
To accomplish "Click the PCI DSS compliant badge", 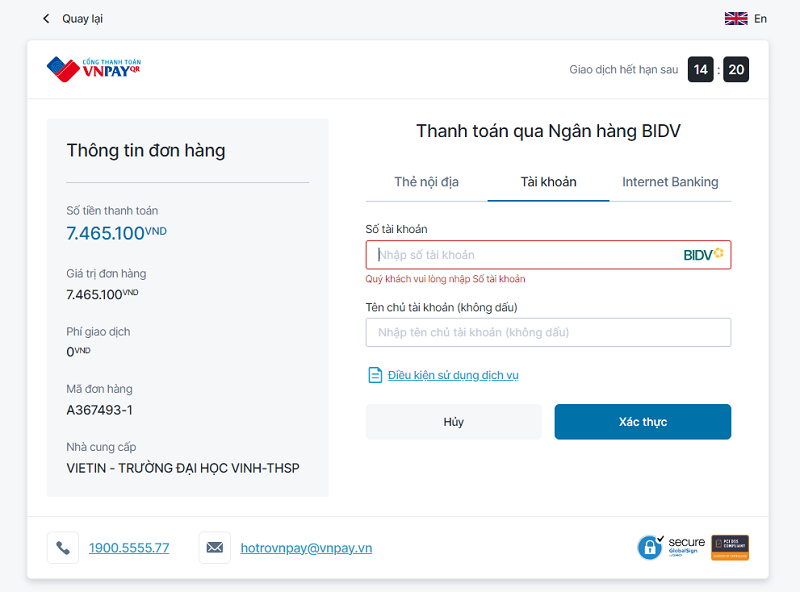I will tap(730, 547).
